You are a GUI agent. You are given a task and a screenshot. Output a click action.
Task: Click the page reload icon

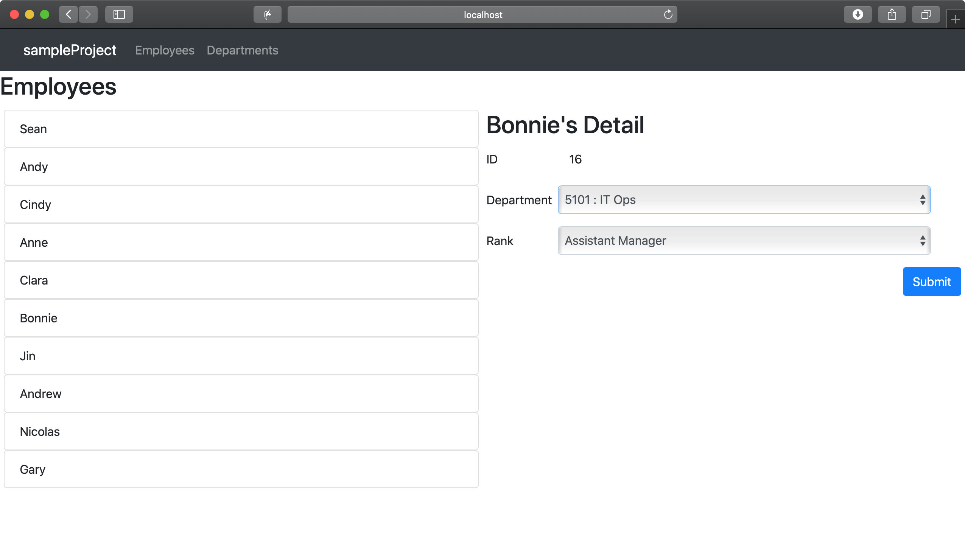(668, 14)
